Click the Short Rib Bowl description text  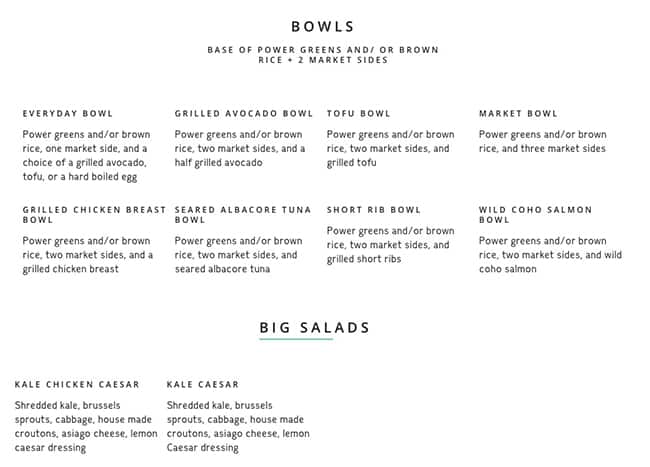pos(390,245)
